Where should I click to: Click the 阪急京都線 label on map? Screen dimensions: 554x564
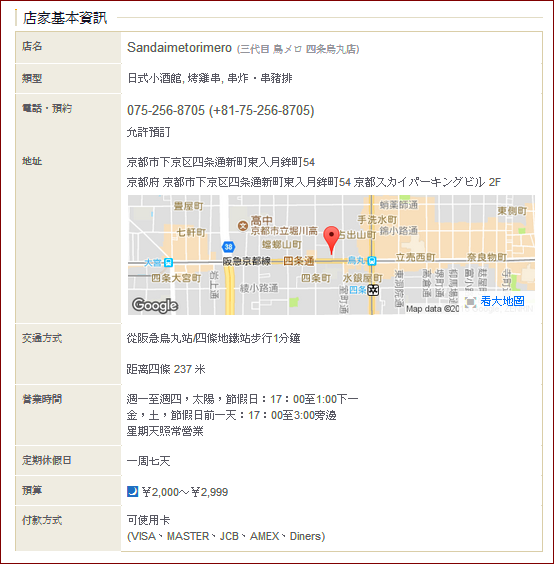click(x=246, y=261)
